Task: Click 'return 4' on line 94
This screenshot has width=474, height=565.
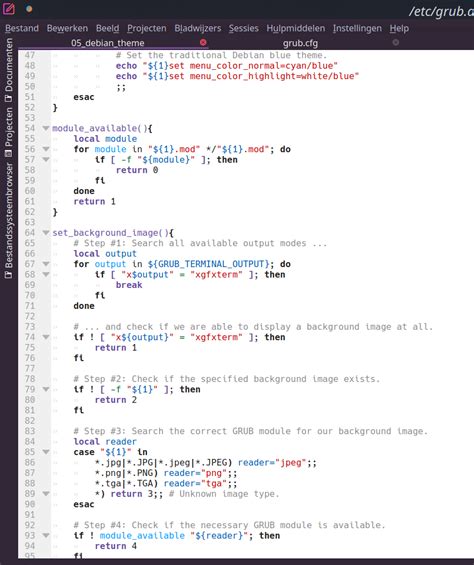Action: [115, 546]
